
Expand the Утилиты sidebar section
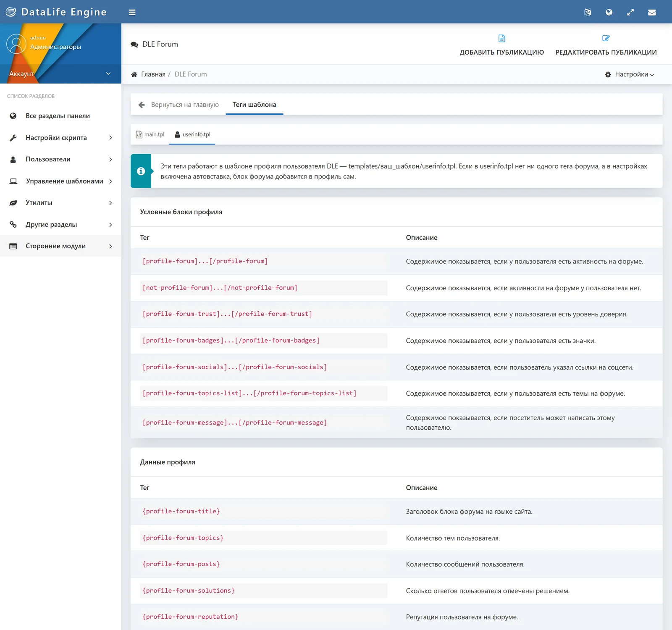[x=60, y=203]
